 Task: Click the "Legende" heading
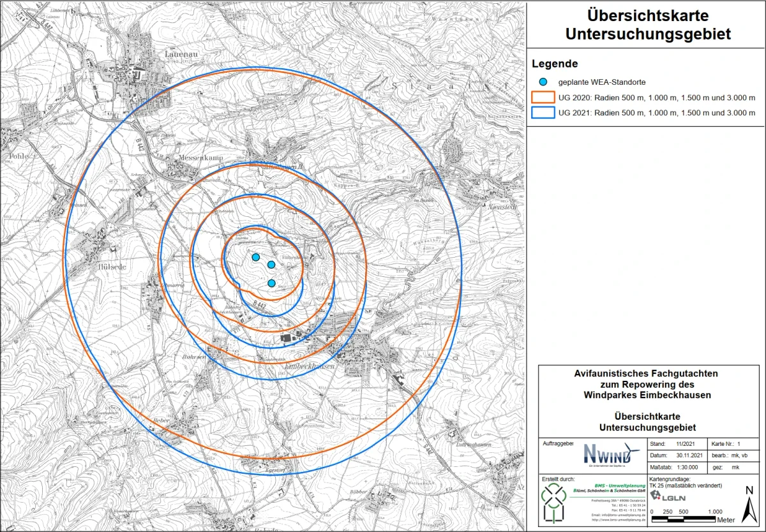(x=555, y=64)
